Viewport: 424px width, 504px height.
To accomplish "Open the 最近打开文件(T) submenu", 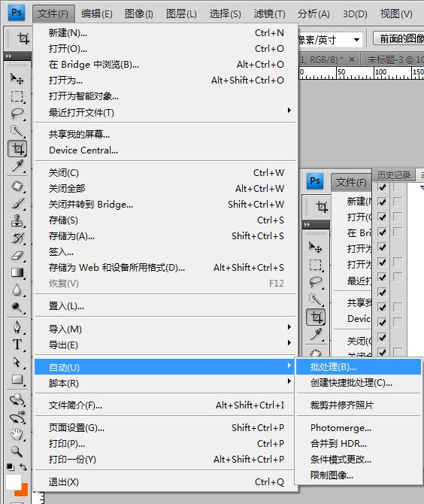I will point(165,113).
